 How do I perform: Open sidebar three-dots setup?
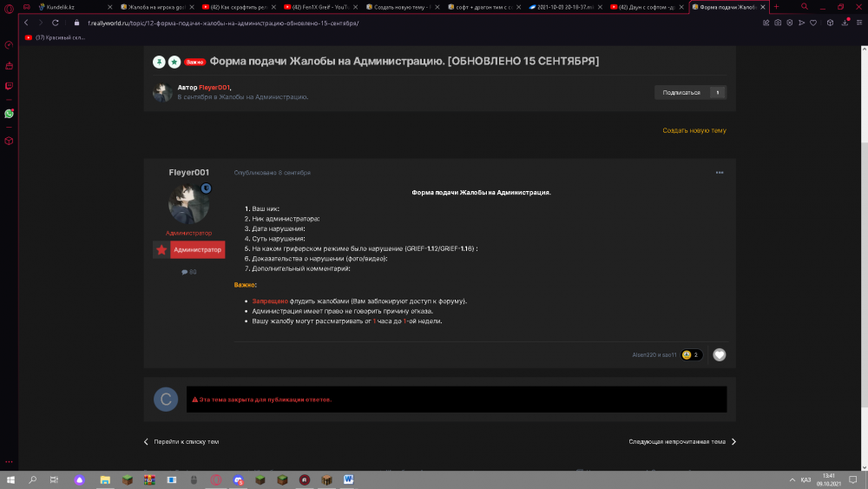pyautogui.click(x=9, y=461)
